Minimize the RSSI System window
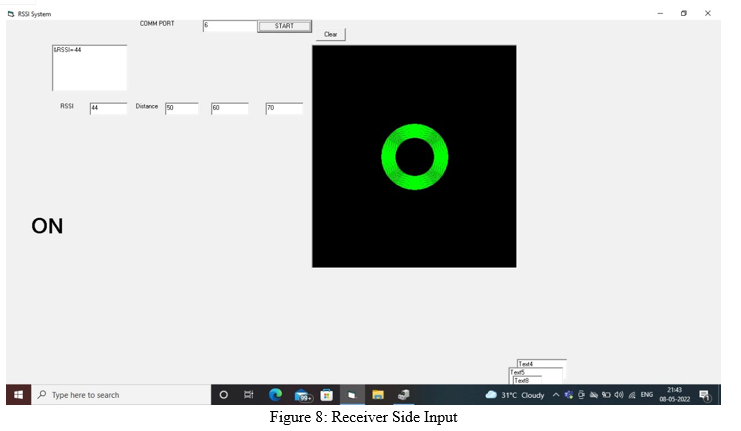Image resolution: width=741 pixels, height=431 pixels. tap(660, 14)
